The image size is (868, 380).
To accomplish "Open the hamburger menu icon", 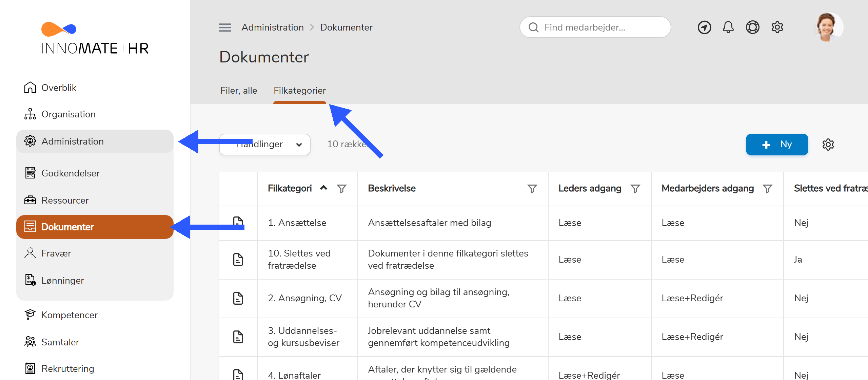I will [x=225, y=27].
